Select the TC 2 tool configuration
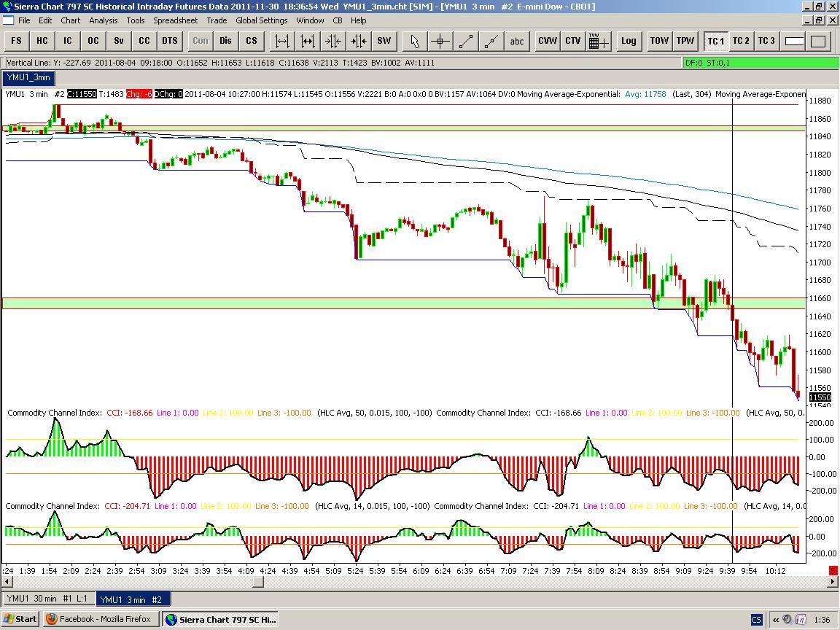The height and width of the screenshot is (630, 840). (x=741, y=41)
